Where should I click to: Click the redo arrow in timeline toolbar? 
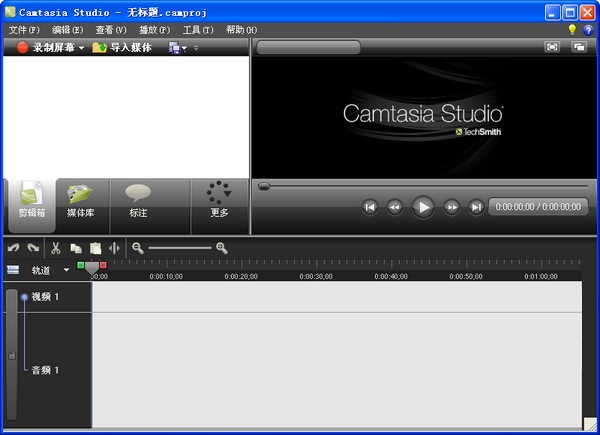[32, 248]
